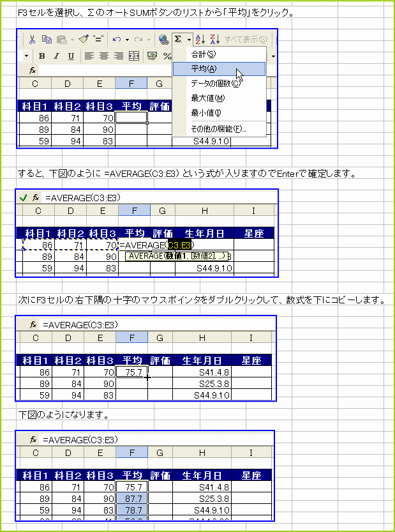The image size is (395, 532).
Task: Click the formula bar field in first screenshot
Action: (x=105, y=70)
